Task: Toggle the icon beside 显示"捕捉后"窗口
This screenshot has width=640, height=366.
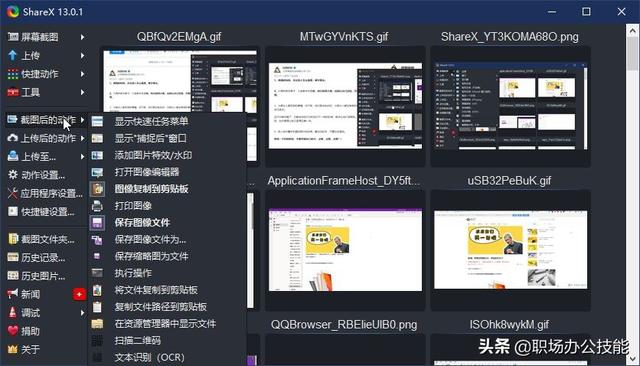Action: [x=97, y=138]
